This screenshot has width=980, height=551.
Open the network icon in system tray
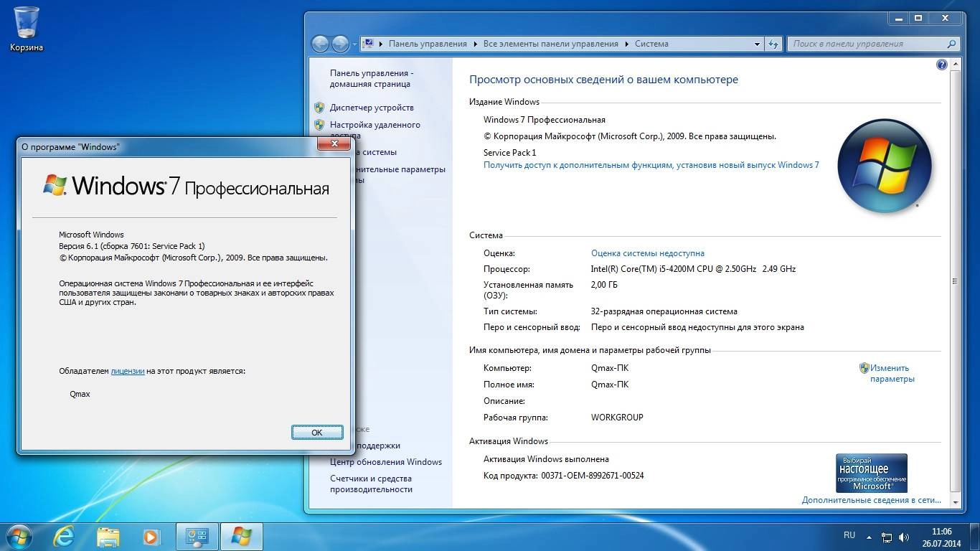(887, 537)
